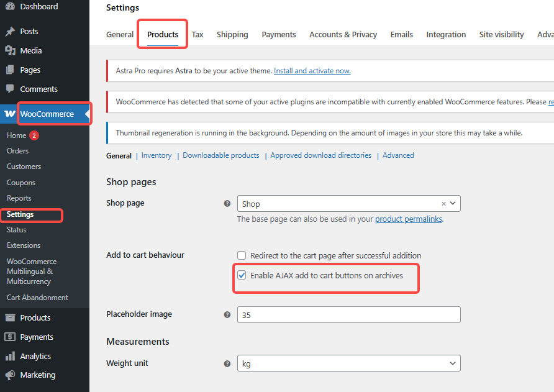Open Comments via its speech bubble icon
Viewport: 554px width, 392px height.
[9, 89]
